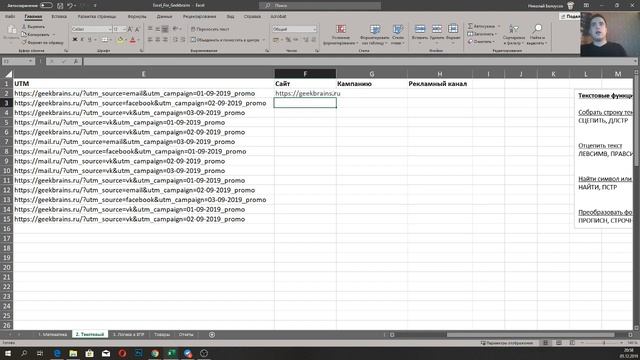Click the Orientation text rotation icon

(x=176, y=29)
